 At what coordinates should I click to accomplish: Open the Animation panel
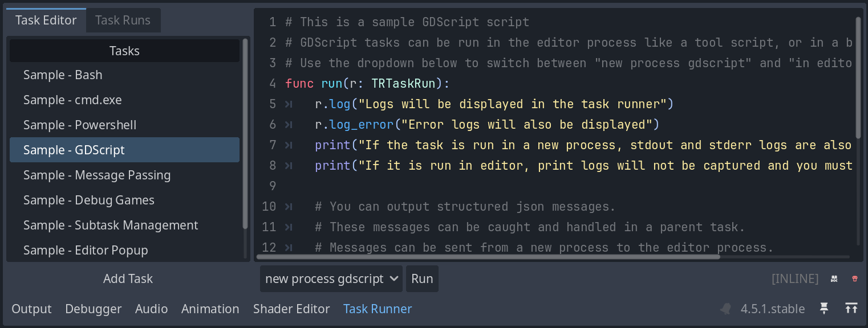(x=210, y=308)
